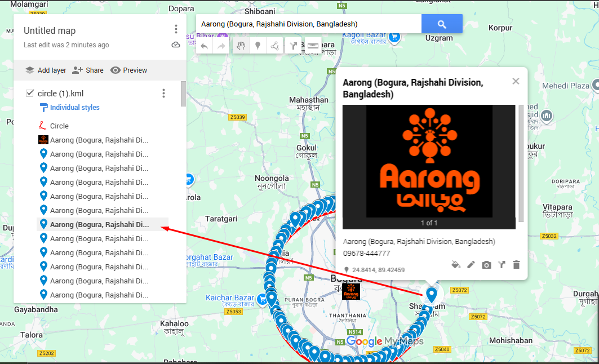Viewport: 599px width, 364px height.
Task: Click the Share button
Action: (x=88, y=70)
